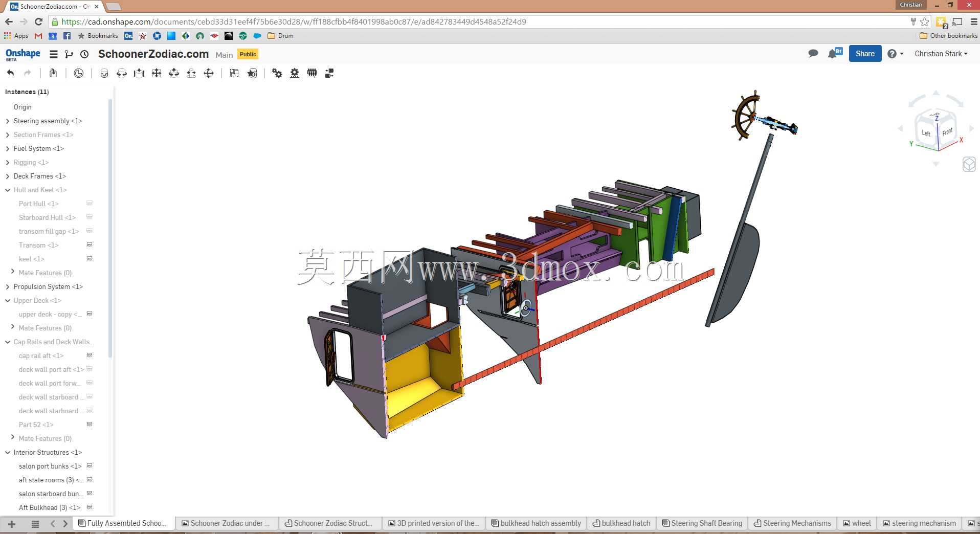The height and width of the screenshot is (534, 980).
Task: Click the fixed icon beside cap rail aft <1>
Action: (90, 355)
